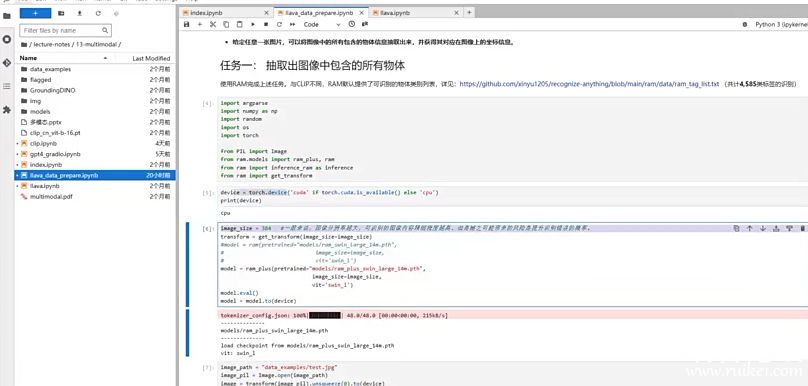This screenshot has width=808, height=386.
Task: Click into the import argparse code cell
Action: tap(513, 139)
